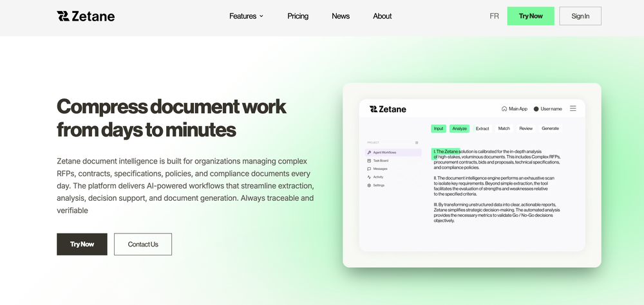Open the hamburger menu in app preview

coord(573,108)
